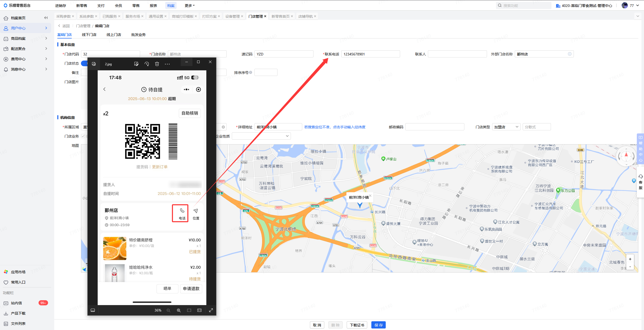Toggle the 门店状态 switch
The image size is (644, 330).
click(x=84, y=63)
